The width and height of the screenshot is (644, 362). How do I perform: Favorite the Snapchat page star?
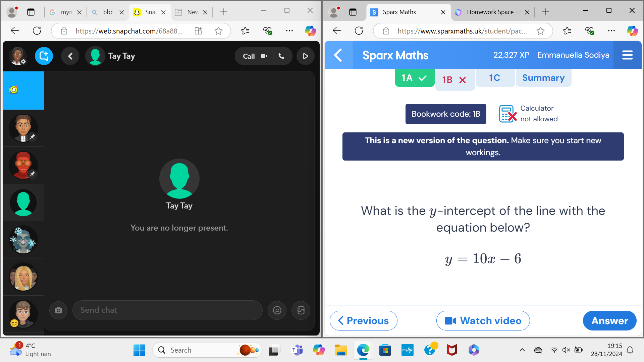coord(218,31)
